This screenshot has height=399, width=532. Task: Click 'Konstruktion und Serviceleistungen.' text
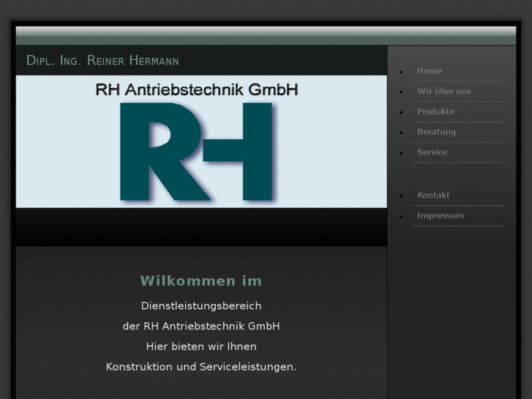click(201, 367)
